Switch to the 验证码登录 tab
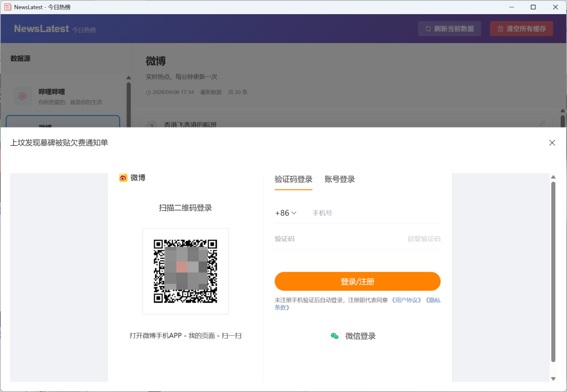Viewport: 567px width, 392px height. (x=293, y=178)
